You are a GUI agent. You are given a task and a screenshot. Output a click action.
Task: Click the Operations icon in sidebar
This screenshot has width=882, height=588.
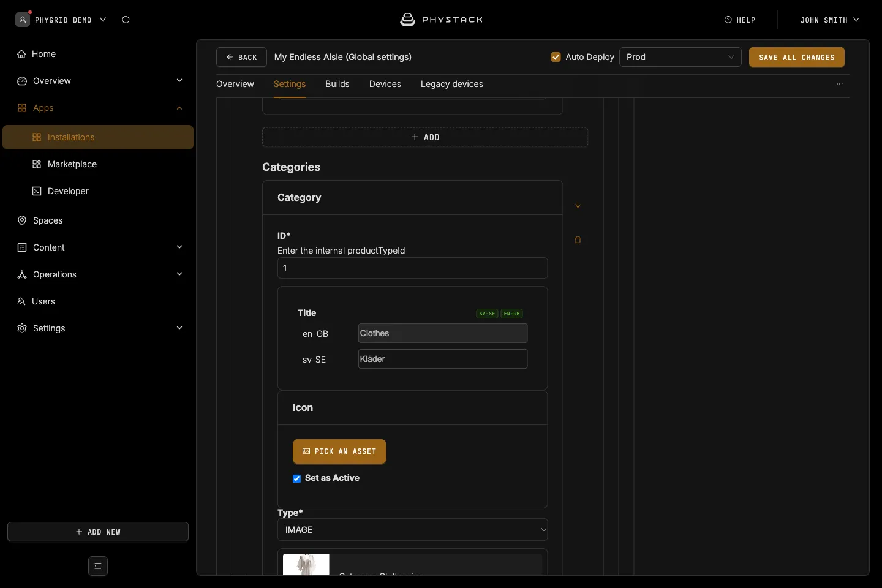22,274
